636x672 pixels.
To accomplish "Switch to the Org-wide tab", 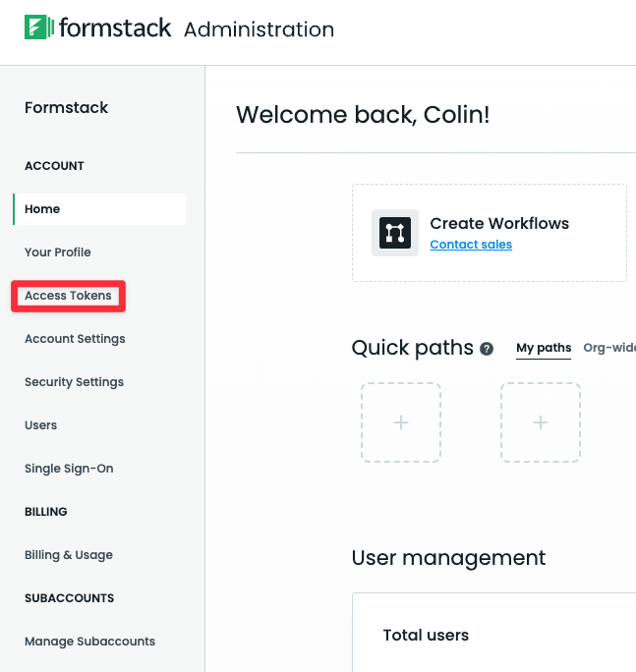I will (609, 348).
